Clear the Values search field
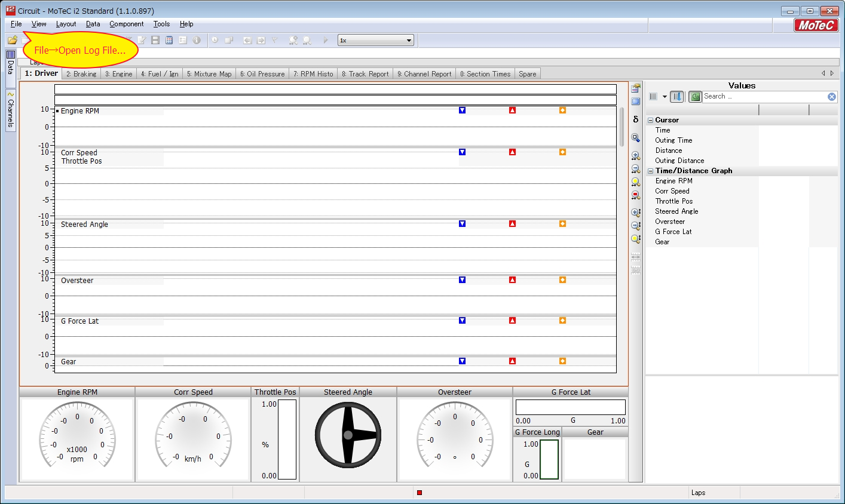The width and height of the screenshot is (845, 504). pos(831,97)
